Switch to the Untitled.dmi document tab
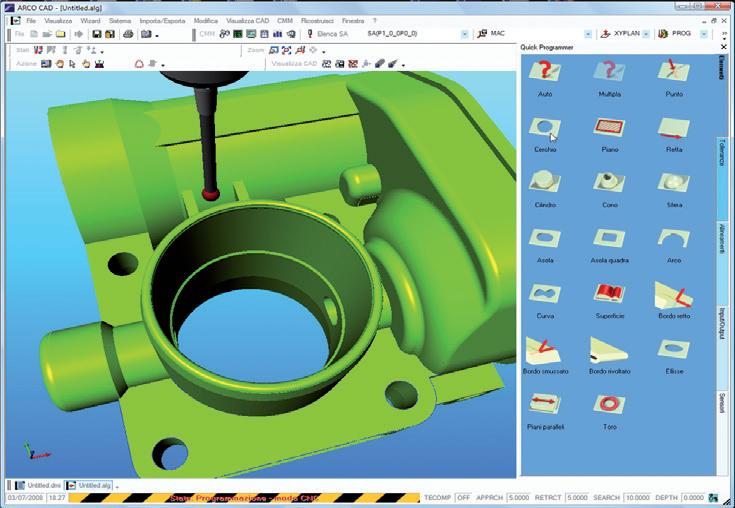Screen dimensions: 735x508 [38, 485]
